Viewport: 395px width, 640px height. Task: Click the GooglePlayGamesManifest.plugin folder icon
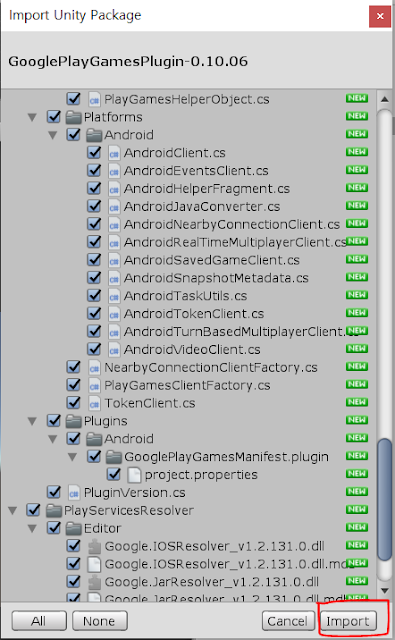pyautogui.click(x=114, y=457)
